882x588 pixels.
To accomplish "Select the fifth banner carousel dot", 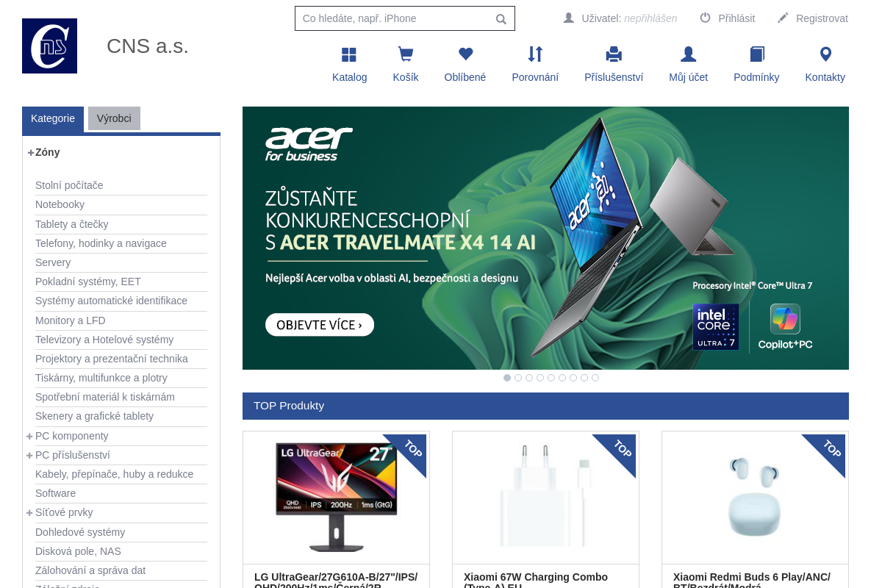I will [x=551, y=378].
